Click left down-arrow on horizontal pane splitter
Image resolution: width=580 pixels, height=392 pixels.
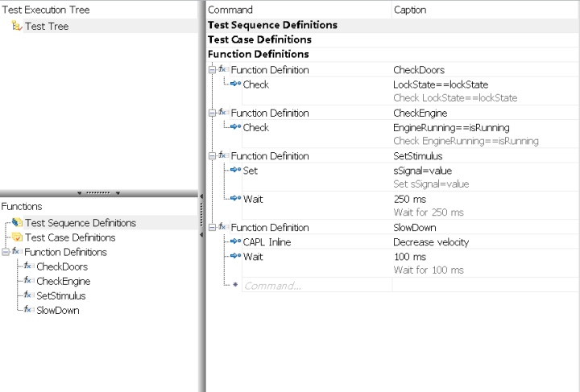click(x=79, y=193)
